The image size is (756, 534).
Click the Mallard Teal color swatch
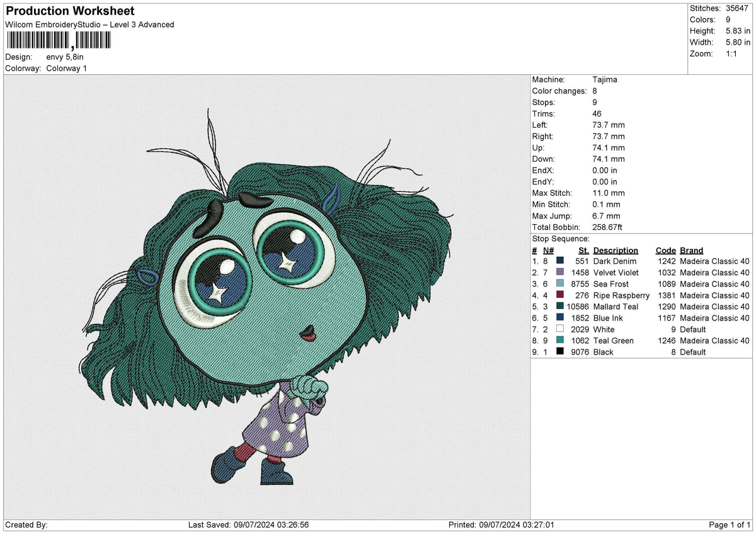(x=560, y=307)
